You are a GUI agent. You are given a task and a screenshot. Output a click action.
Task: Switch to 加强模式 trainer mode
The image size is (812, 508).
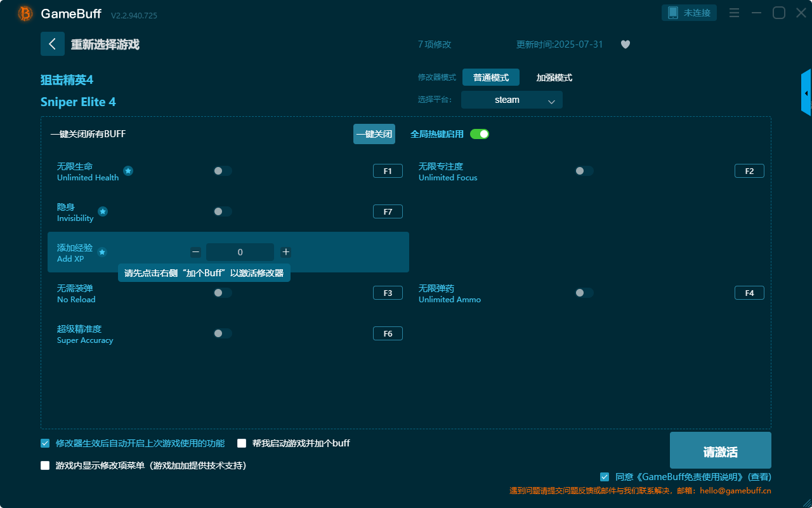click(554, 77)
